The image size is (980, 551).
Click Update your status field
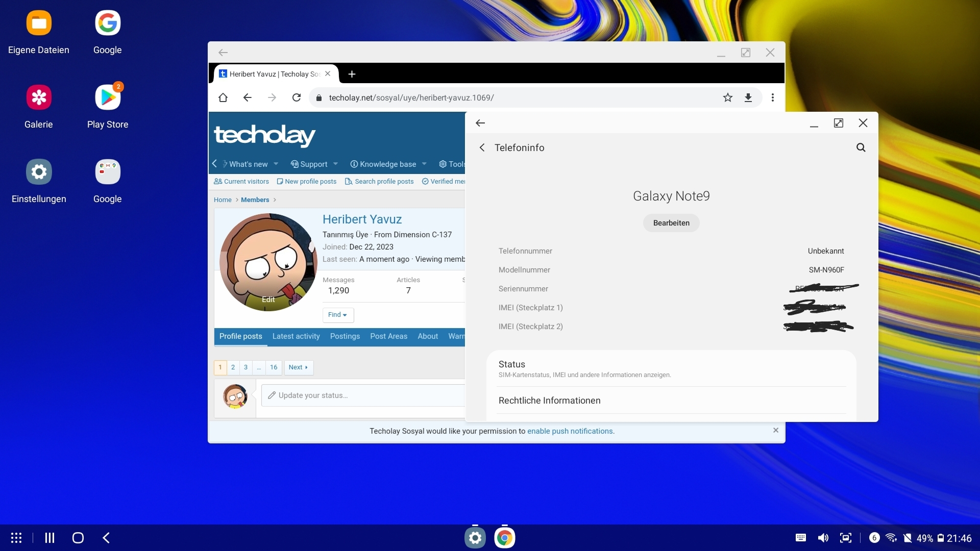click(x=363, y=395)
